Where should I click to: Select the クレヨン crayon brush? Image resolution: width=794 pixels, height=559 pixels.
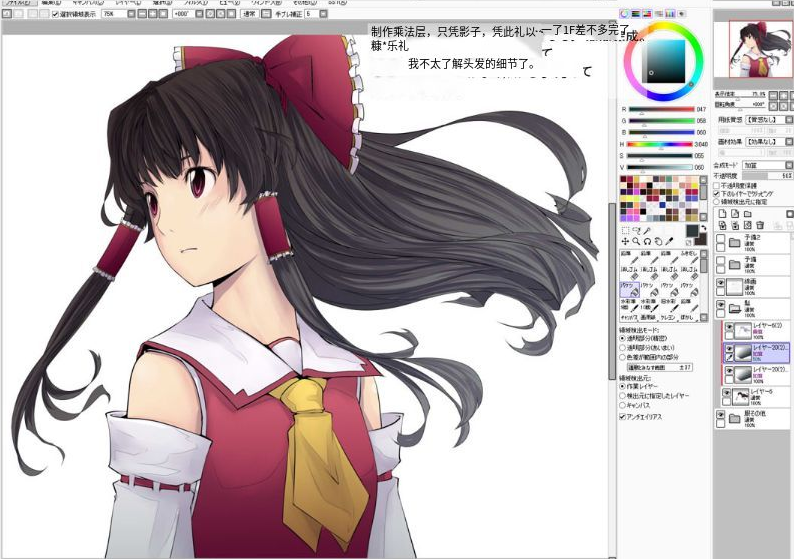click(668, 317)
